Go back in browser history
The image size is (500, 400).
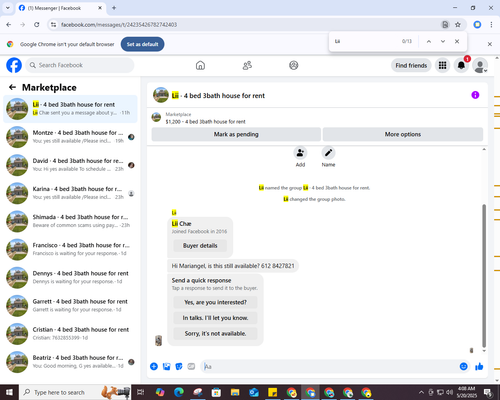[9, 25]
